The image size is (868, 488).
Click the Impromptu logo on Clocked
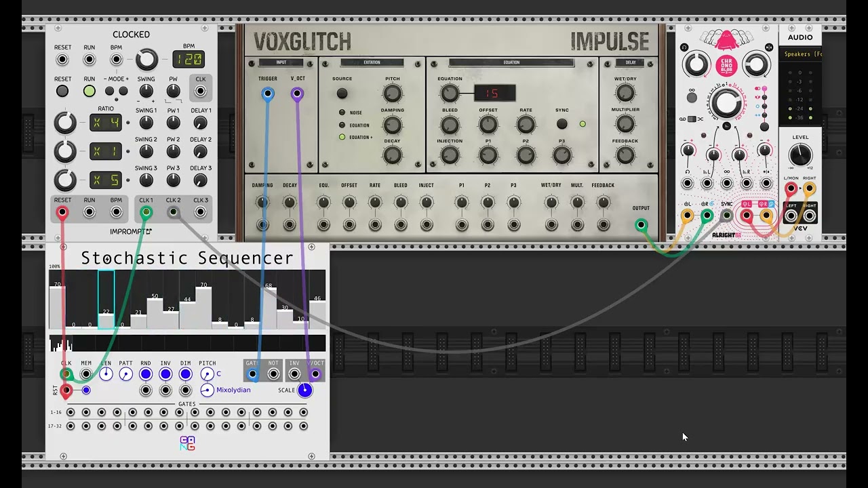[x=131, y=232]
